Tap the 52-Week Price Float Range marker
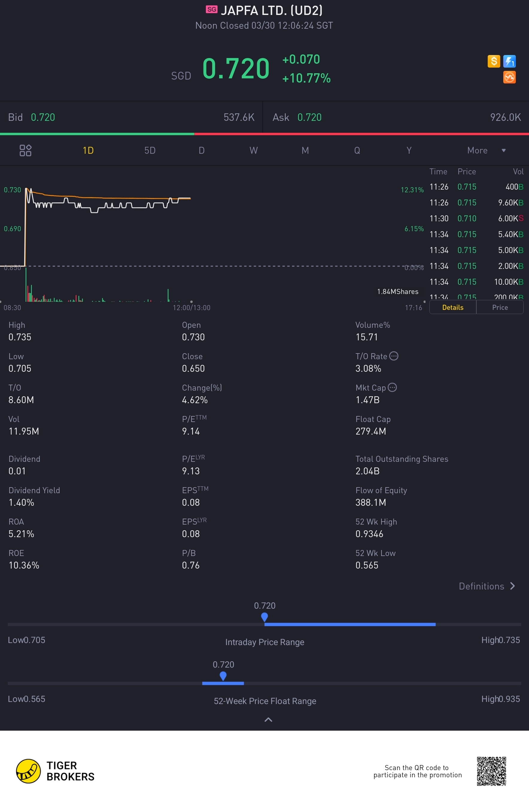 pyautogui.click(x=223, y=676)
